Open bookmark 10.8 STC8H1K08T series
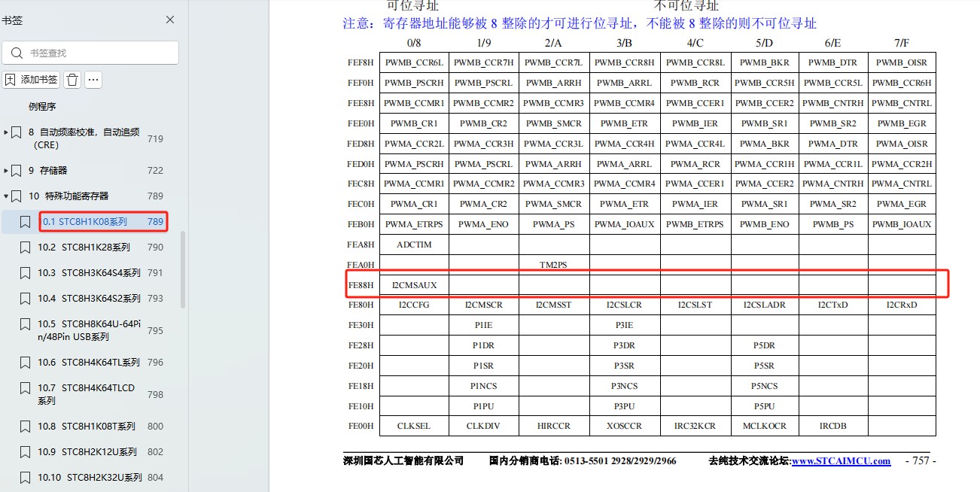 tap(87, 426)
